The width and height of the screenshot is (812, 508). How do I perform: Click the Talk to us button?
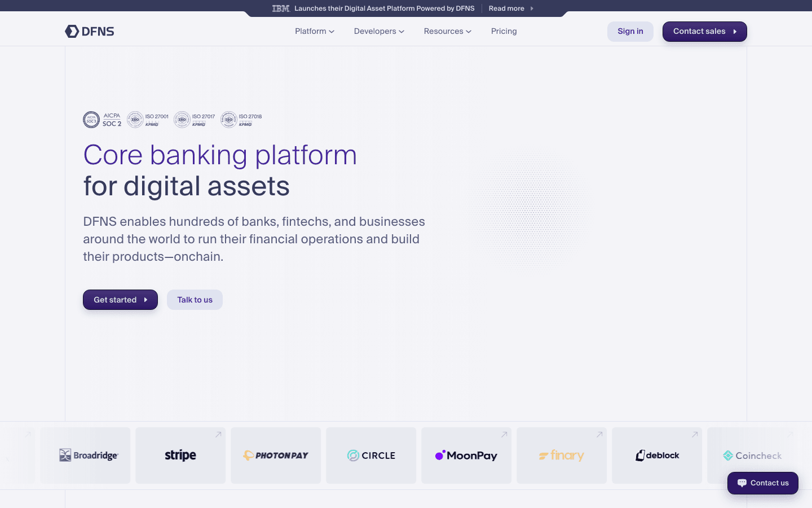(x=195, y=300)
